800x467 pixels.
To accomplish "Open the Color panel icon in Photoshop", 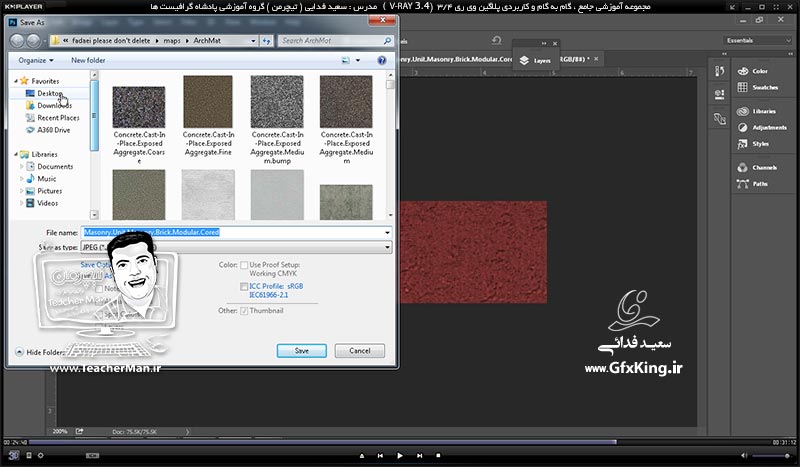I will coord(743,71).
